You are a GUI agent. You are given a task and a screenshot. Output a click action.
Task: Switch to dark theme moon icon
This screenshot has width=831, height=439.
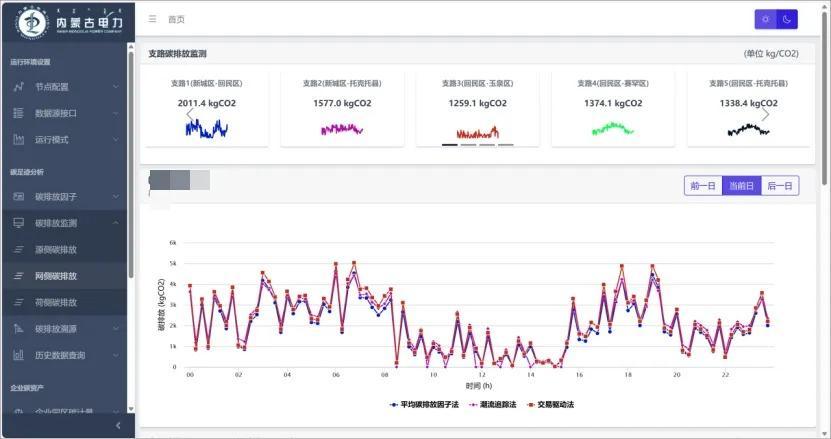[787, 19]
